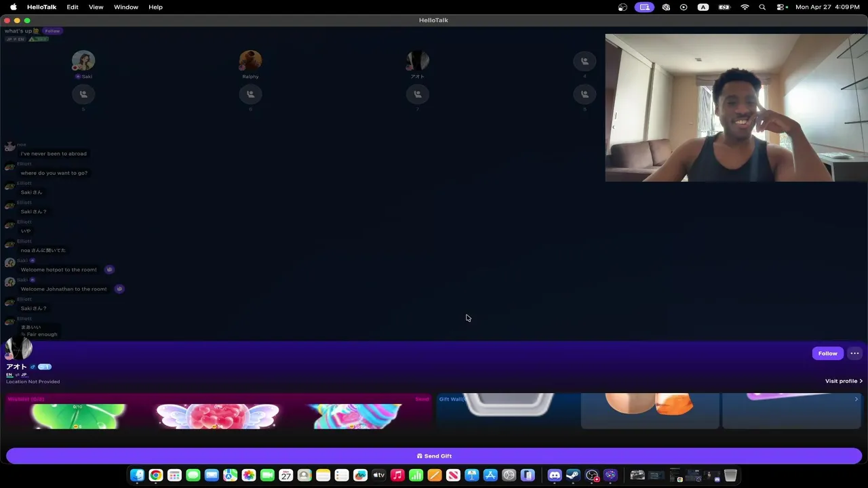The width and height of the screenshot is (868, 488).
Task: Open Discord from the Dock
Action: pyautogui.click(x=555, y=475)
